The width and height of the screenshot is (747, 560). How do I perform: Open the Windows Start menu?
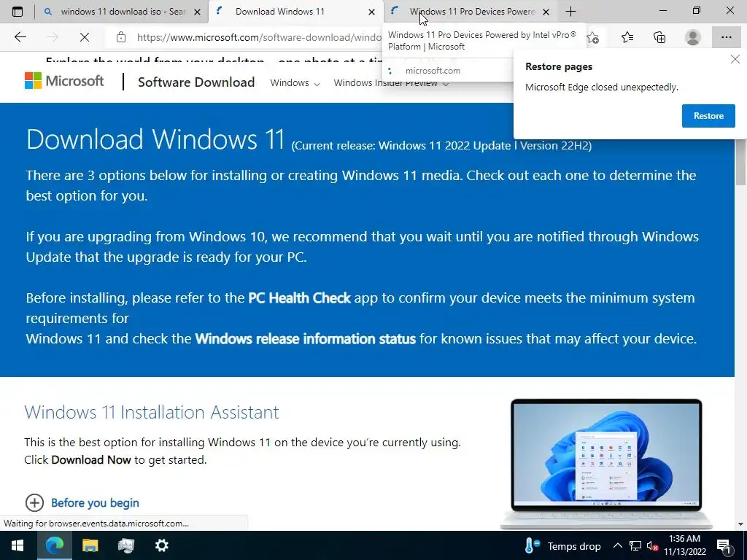[x=18, y=545]
